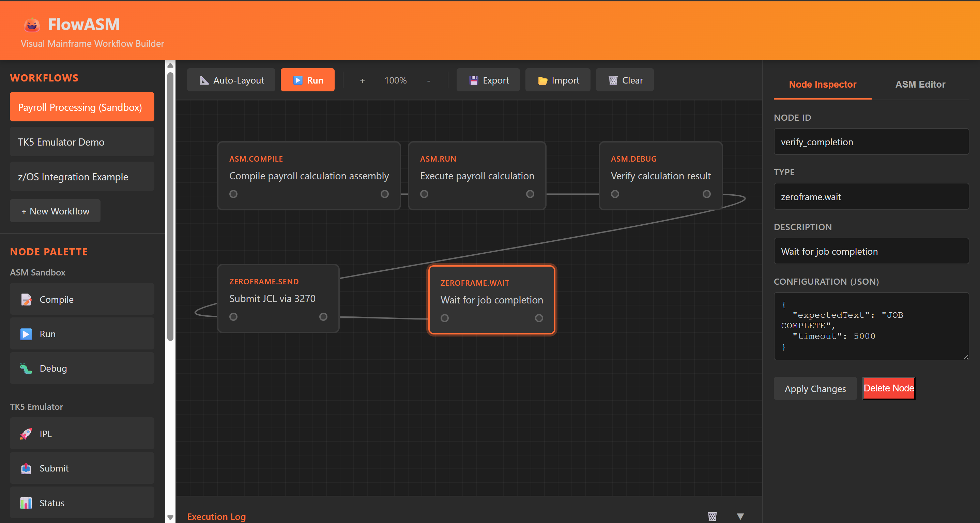
Task: Click the Run play icon in palette
Action: 26,334
